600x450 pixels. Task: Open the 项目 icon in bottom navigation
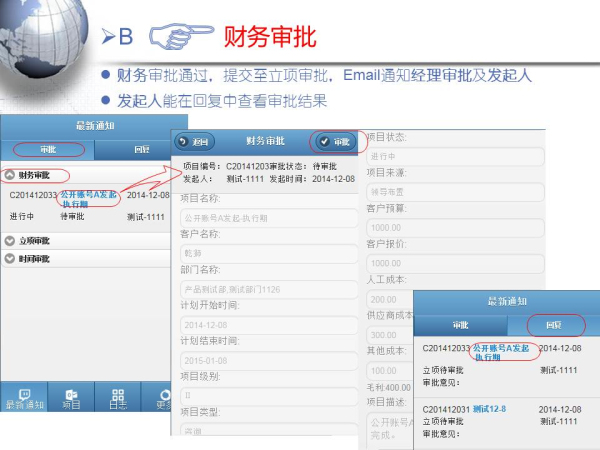pos(71,397)
